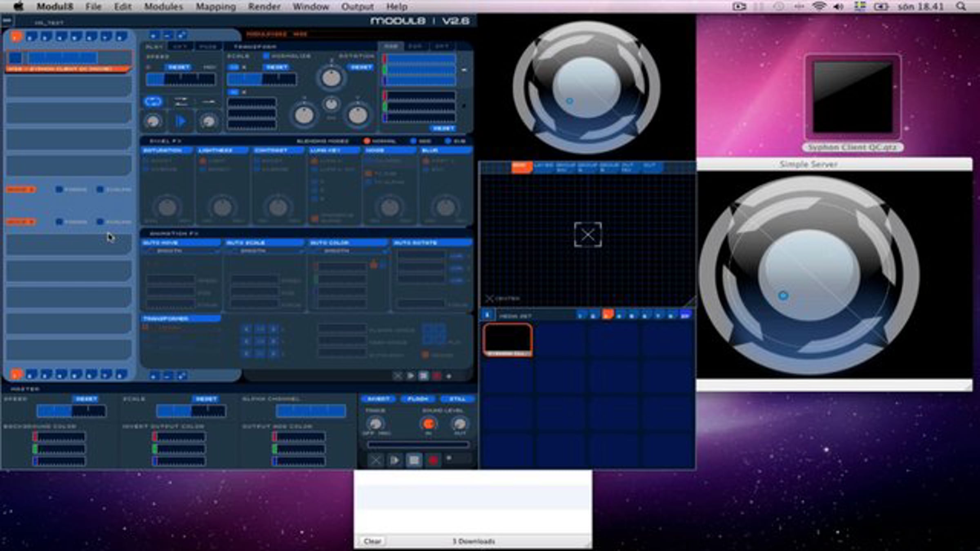This screenshot has width=980, height=551.
Task: Click the master Speed slider bar
Action: [71, 411]
